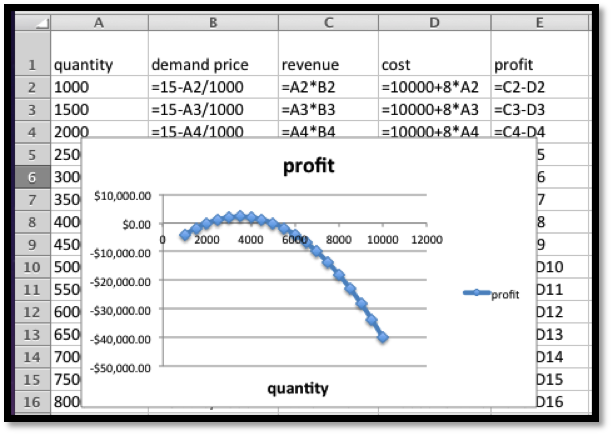
Task: Click the last data point near -$40,000
Action: point(382,338)
